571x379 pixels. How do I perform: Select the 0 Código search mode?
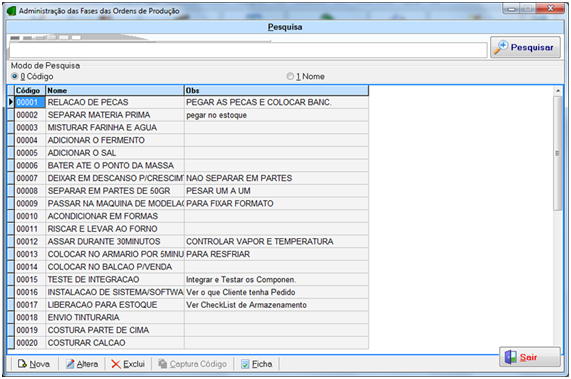[32, 76]
